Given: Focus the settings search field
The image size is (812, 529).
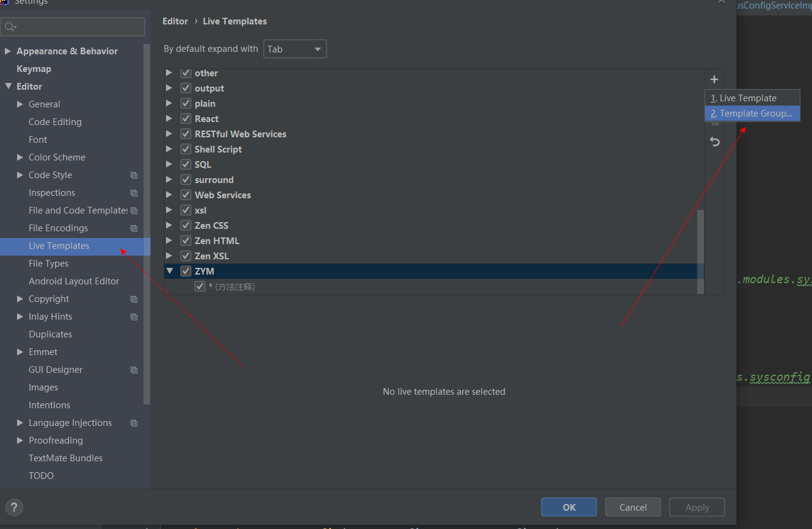Looking at the screenshot, I should click(x=73, y=27).
